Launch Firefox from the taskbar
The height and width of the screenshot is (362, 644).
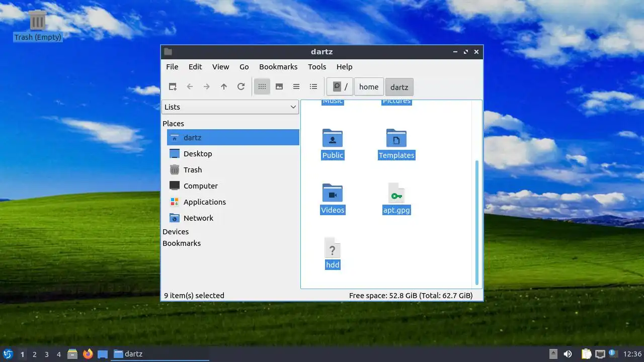click(x=88, y=354)
